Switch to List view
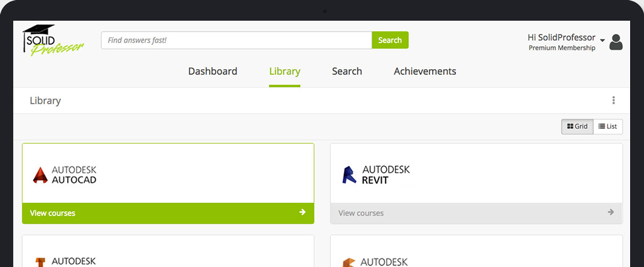This screenshot has width=644, height=267. 608,126
